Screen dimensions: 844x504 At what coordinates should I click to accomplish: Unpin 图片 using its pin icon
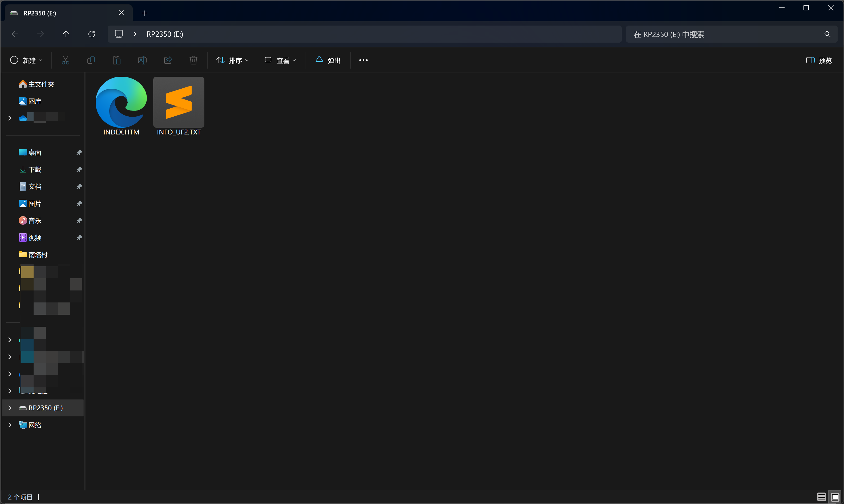coord(79,203)
